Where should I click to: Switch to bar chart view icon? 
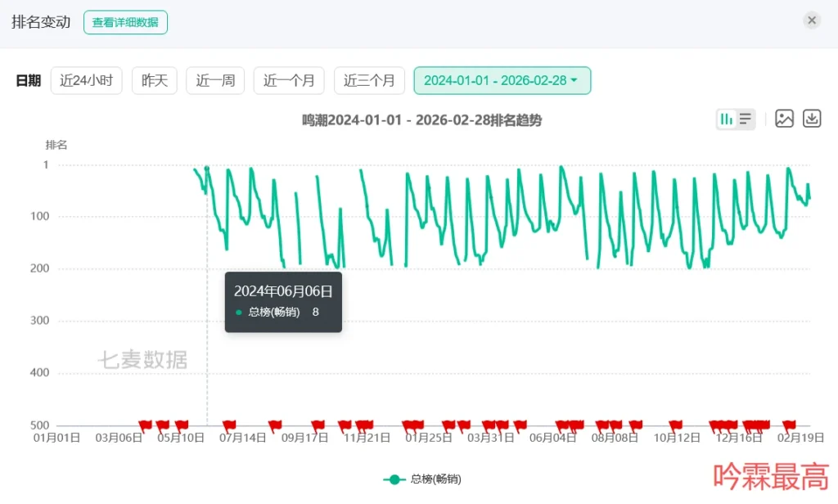point(726,119)
